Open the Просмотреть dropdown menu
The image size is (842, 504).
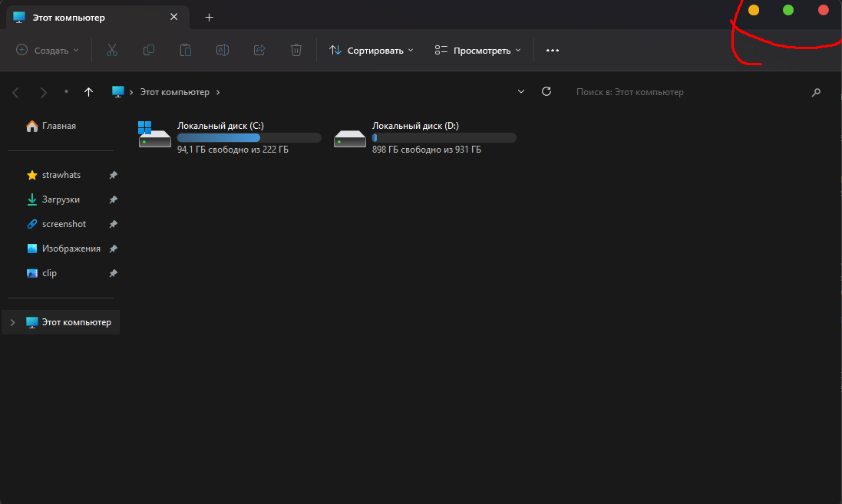pos(478,50)
